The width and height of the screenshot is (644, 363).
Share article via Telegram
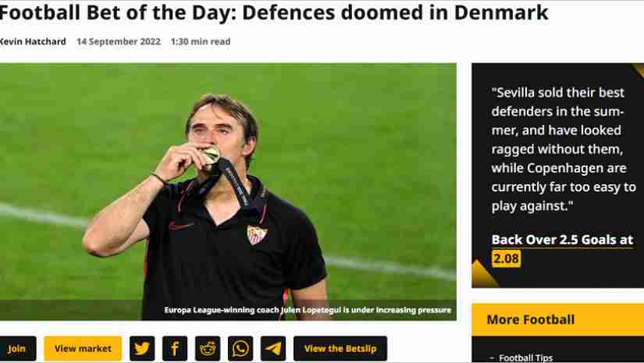point(273,348)
